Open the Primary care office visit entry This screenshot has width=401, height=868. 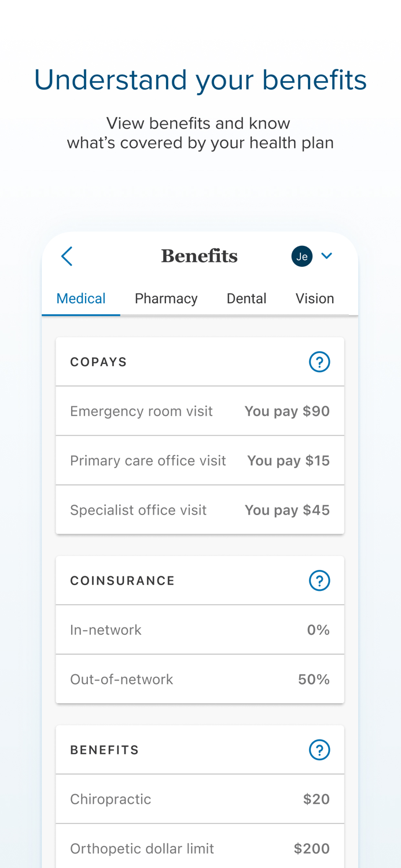200,460
